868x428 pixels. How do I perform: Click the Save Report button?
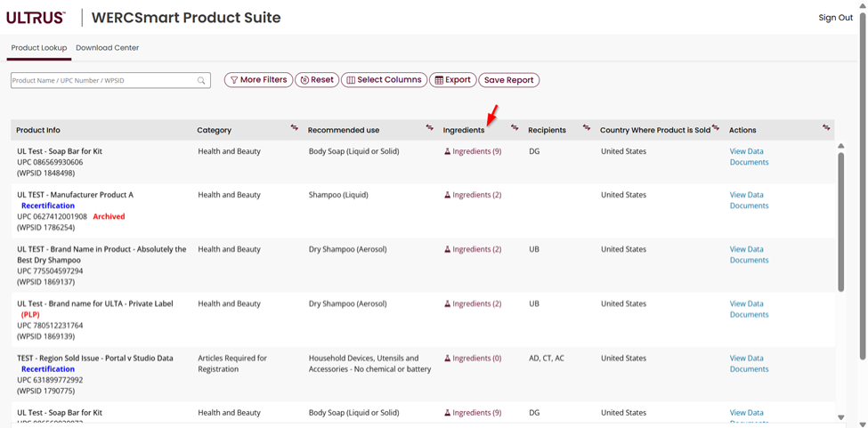tap(508, 80)
